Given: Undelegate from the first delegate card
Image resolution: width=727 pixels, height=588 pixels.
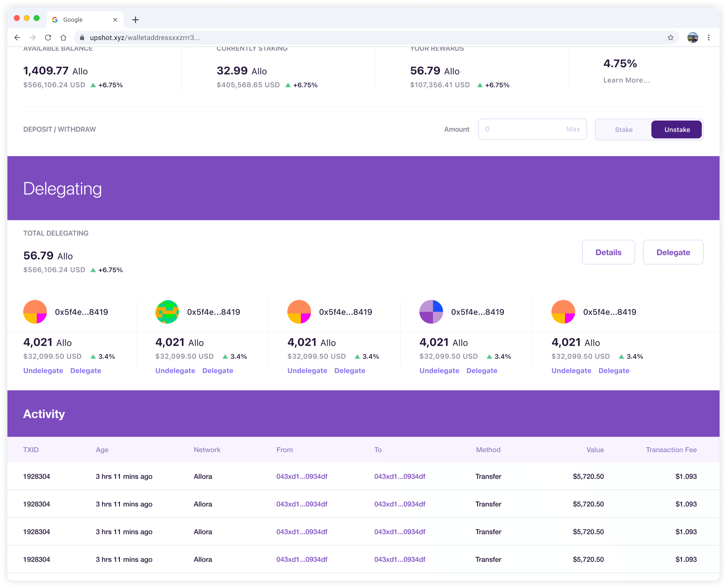Looking at the screenshot, I should click(x=43, y=371).
